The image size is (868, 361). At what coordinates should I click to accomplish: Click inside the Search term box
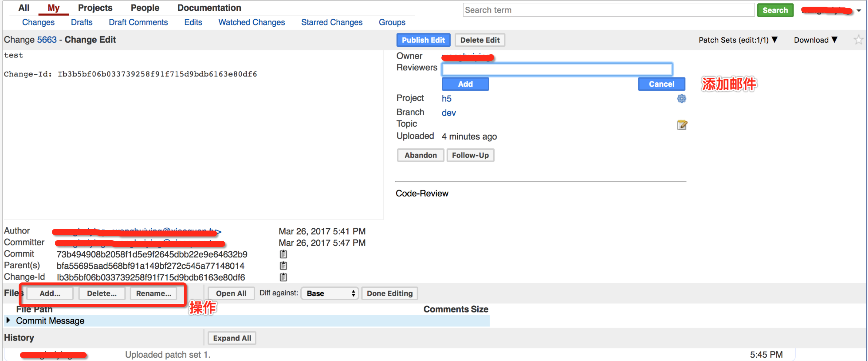tap(608, 10)
